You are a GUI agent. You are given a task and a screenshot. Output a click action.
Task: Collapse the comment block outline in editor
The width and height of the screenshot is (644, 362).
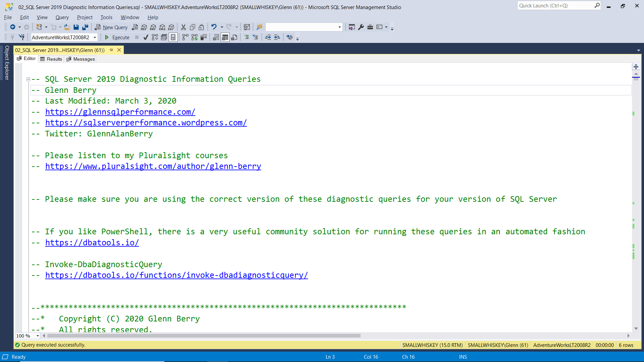point(28,79)
